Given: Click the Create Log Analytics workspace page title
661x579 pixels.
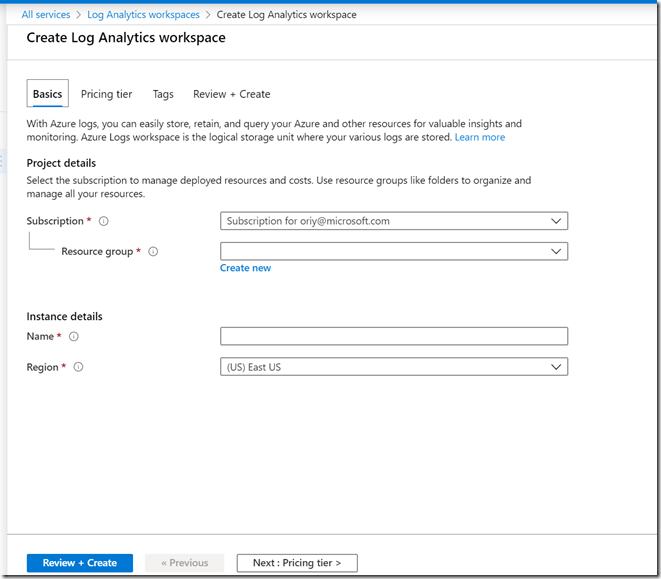Looking at the screenshot, I should (126, 38).
